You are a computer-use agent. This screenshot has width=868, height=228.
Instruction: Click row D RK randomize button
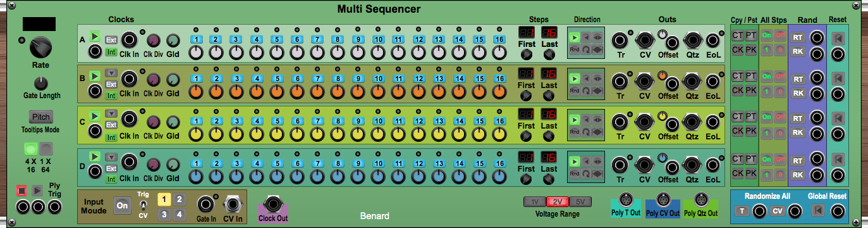click(798, 175)
